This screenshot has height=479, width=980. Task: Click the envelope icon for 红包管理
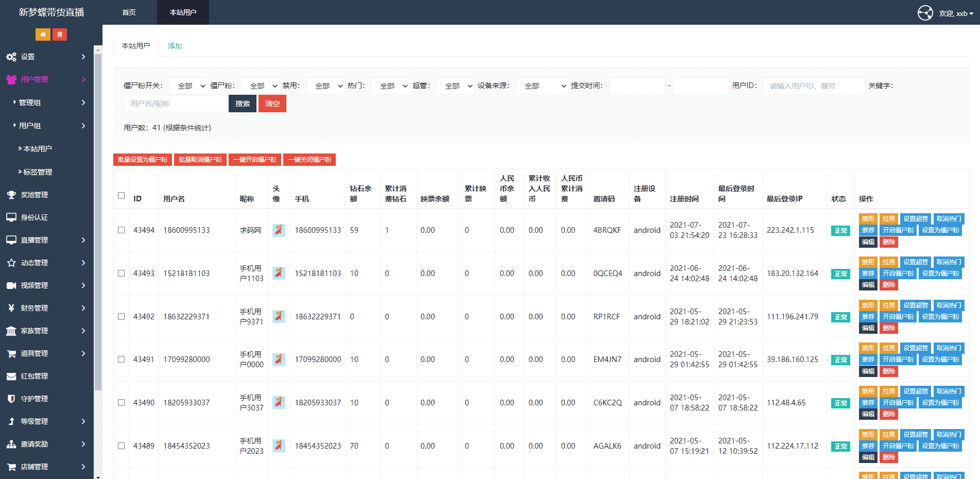click(x=11, y=376)
